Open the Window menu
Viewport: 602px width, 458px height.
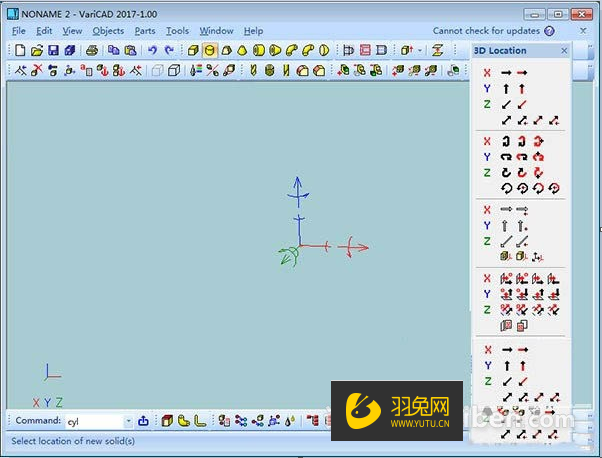(216, 31)
